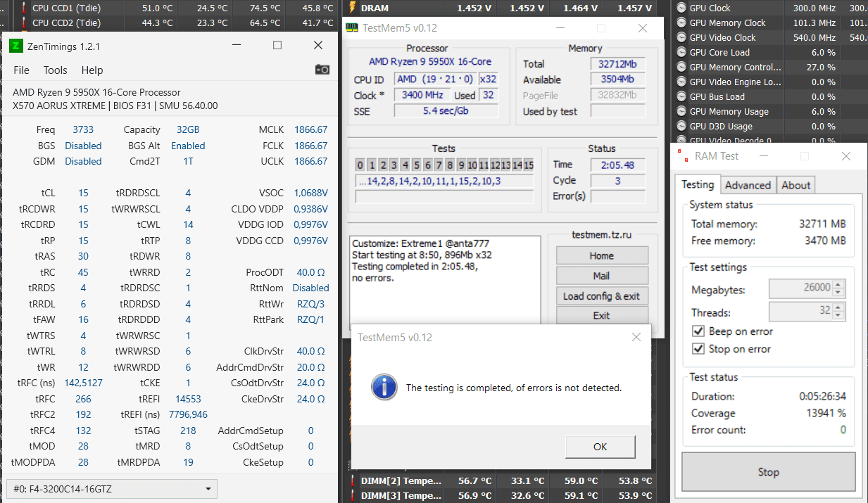This screenshot has height=503, width=868.
Task: Click the testmem.tz.ru link label
Action: (601, 234)
